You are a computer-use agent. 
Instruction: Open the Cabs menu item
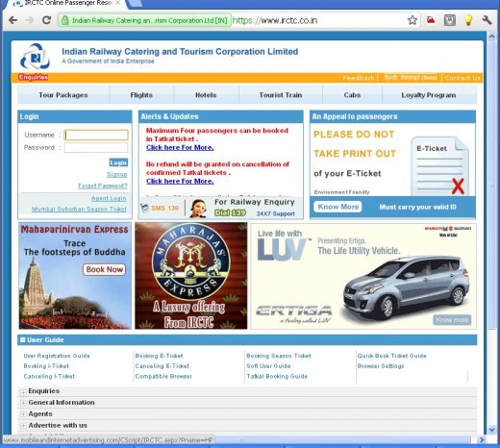coord(352,95)
